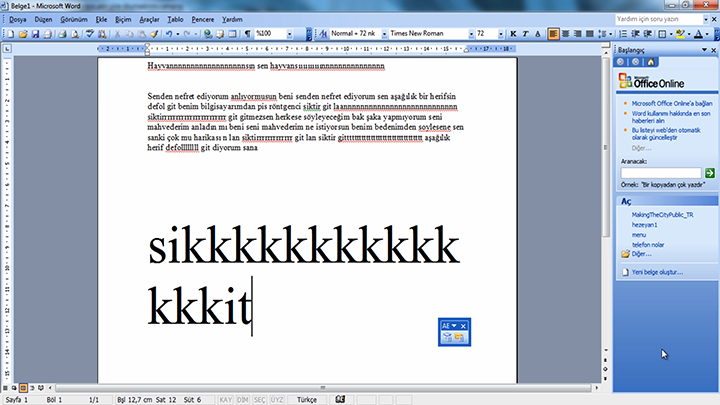Open a file with the Open folder icon

(23, 33)
